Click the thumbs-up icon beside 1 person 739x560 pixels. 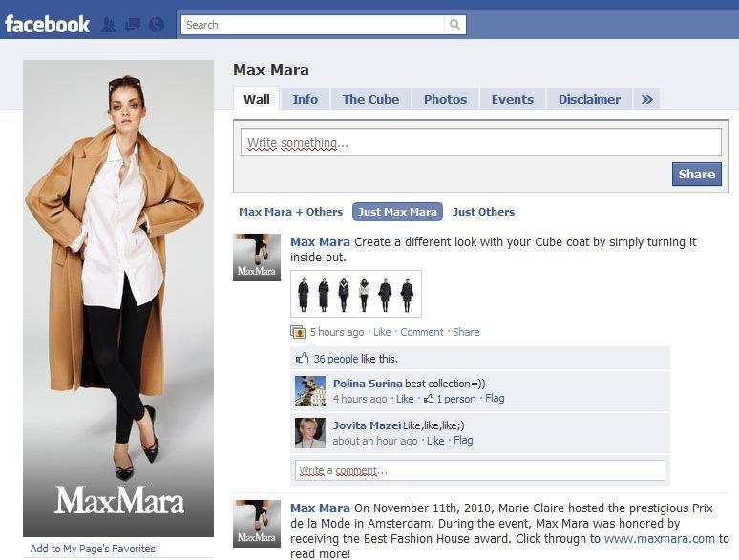[x=429, y=399]
